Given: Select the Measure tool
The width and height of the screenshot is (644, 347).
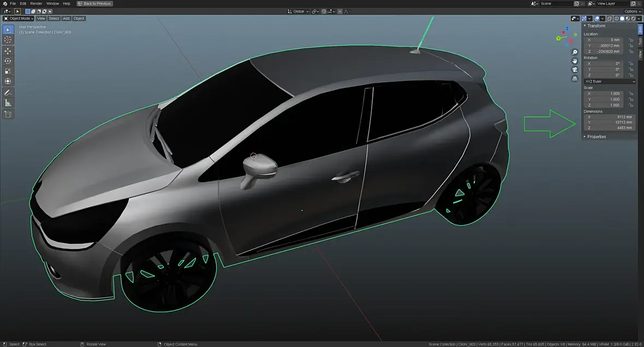Looking at the screenshot, I should [8, 103].
